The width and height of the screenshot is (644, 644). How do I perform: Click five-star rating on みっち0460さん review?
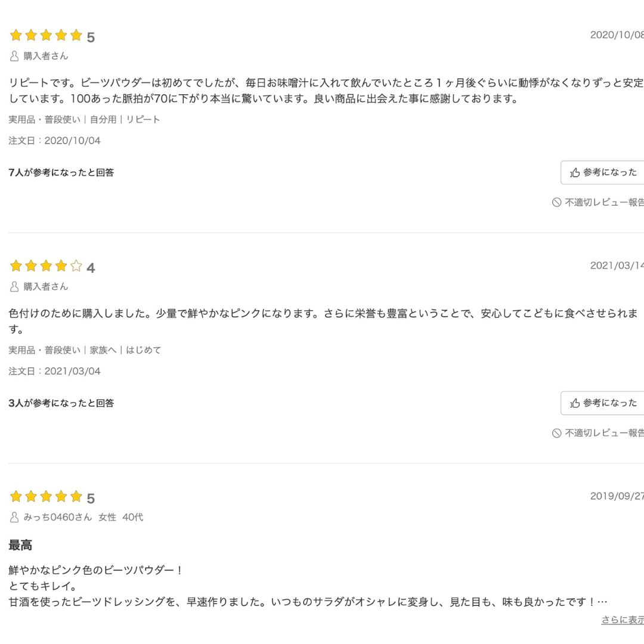(x=46, y=497)
